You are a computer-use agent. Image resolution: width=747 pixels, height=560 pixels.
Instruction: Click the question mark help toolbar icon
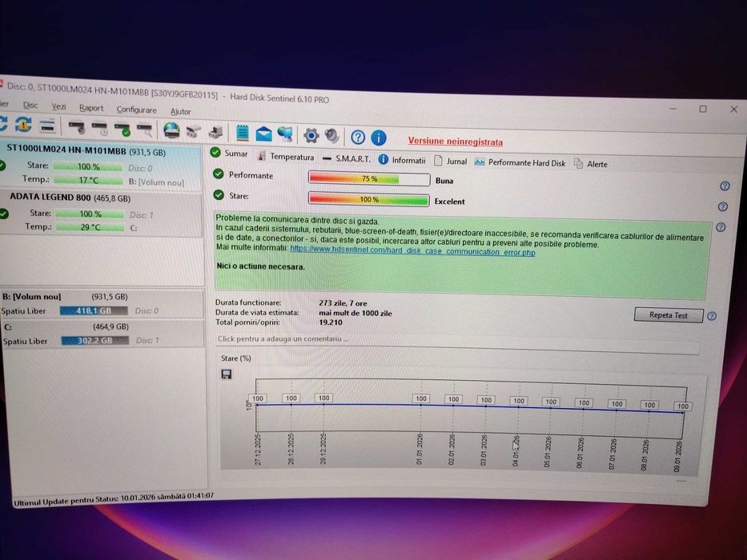coord(358,138)
